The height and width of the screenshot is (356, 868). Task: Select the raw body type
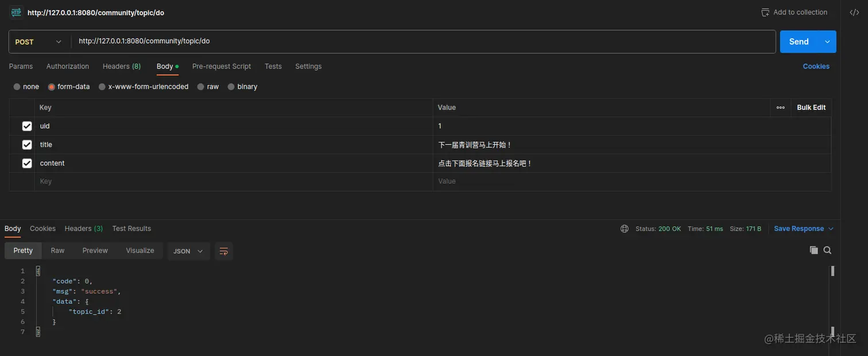click(x=208, y=87)
